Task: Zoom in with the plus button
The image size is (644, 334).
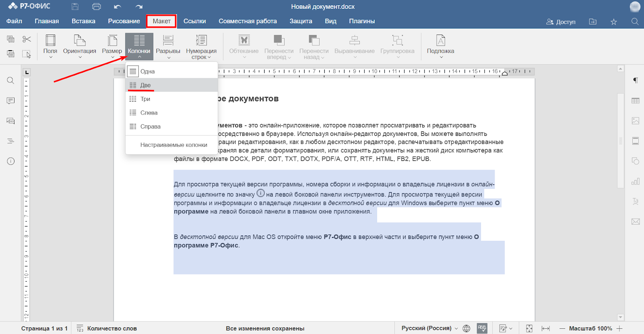Action: (619, 328)
